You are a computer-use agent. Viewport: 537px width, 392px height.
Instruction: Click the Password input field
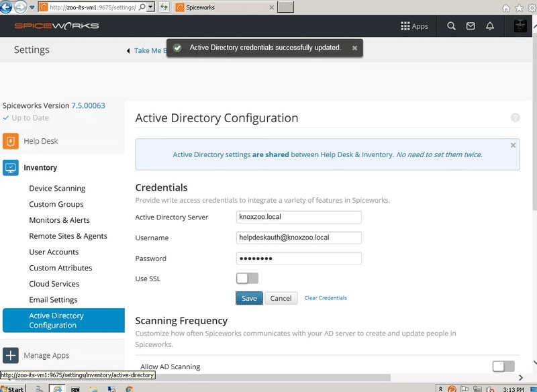pos(299,258)
